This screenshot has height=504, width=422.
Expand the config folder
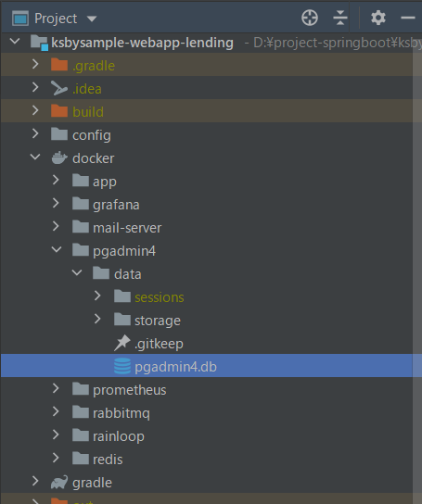[x=35, y=133]
